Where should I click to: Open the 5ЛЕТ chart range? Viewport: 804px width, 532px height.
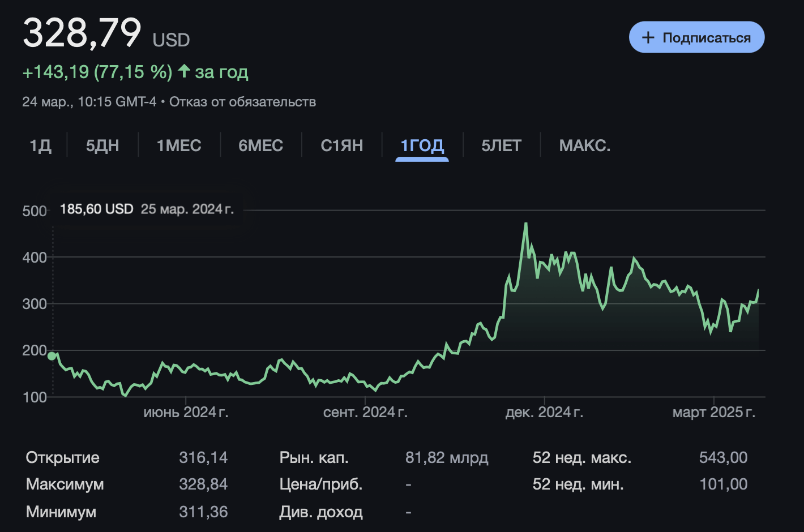[x=501, y=145]
